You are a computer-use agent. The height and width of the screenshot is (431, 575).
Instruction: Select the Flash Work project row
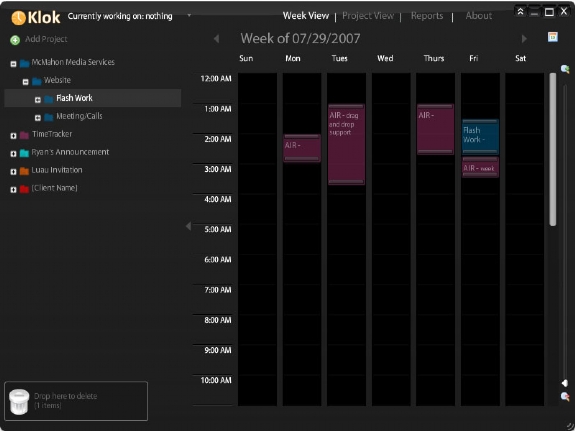(x=93, y=98)
